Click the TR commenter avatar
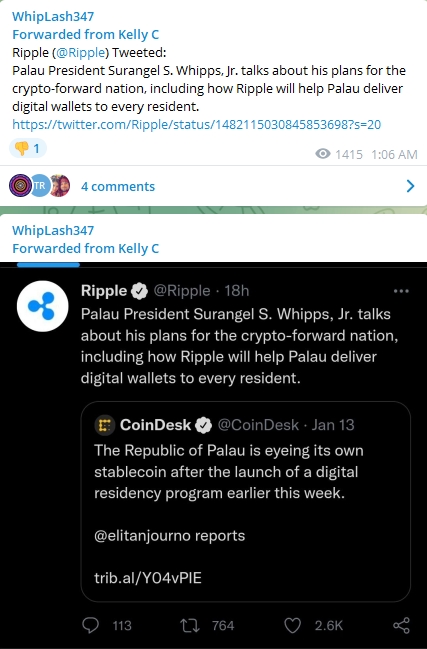Screen dimensions: 427x649 (x=40, y=185)
